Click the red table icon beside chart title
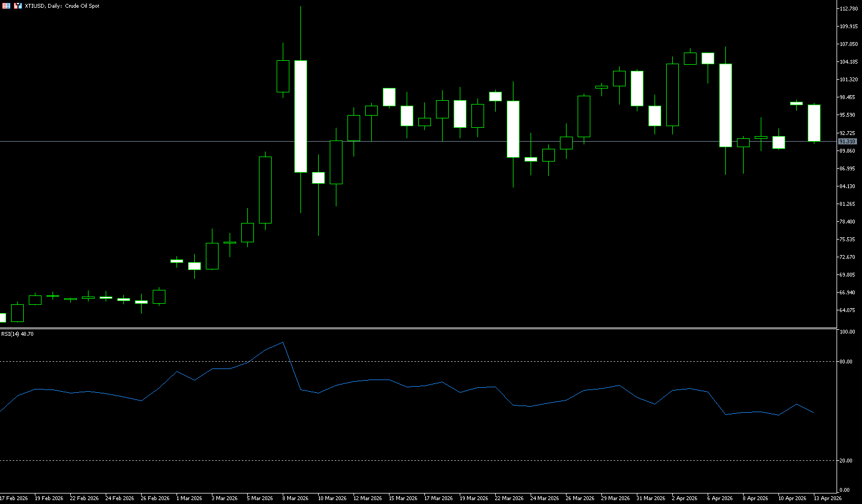This screenshot has height=504, width=862. click(x=6, y=6)
